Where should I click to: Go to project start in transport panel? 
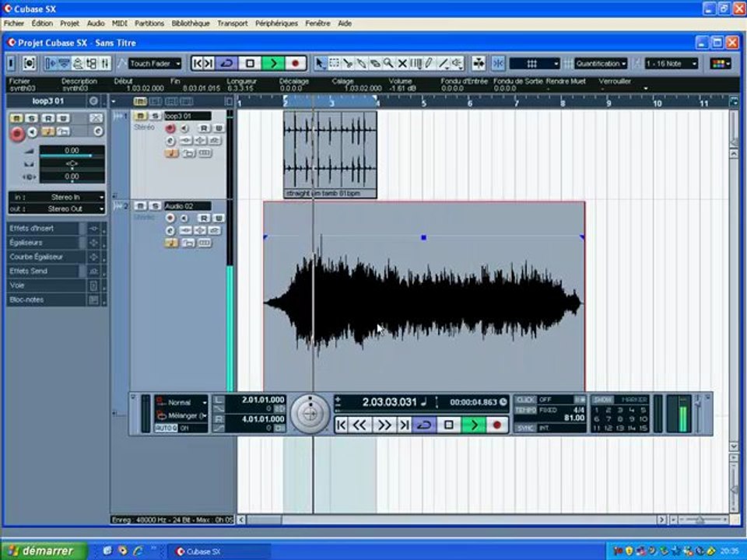pos(341,425)
